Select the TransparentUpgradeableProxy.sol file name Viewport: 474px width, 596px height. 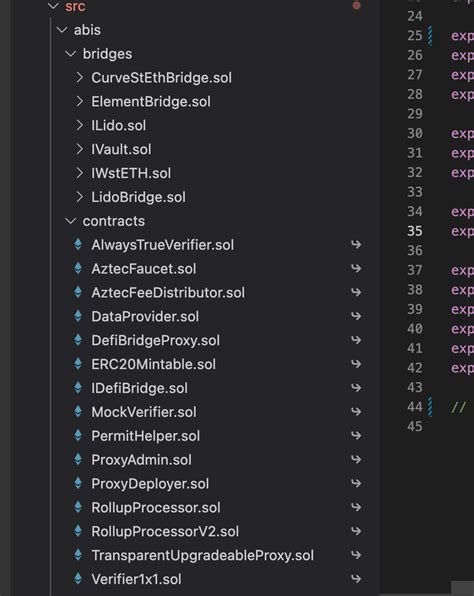tap(203, 555)
